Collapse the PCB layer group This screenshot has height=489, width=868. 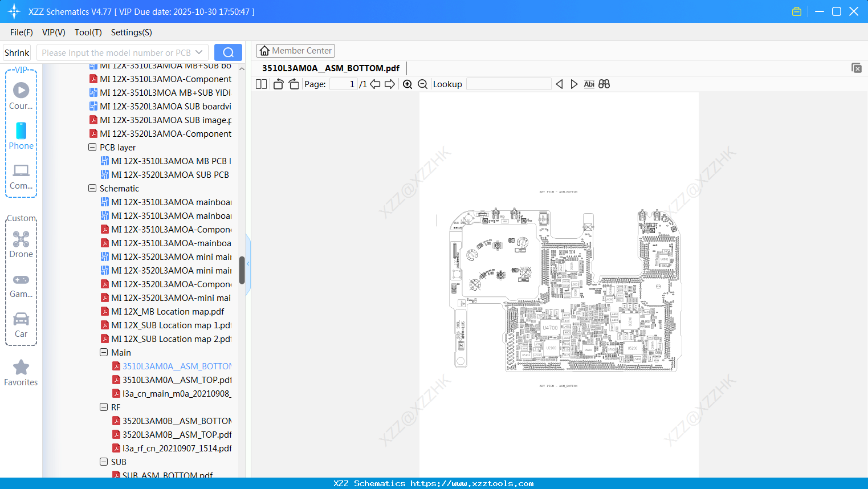92,147
